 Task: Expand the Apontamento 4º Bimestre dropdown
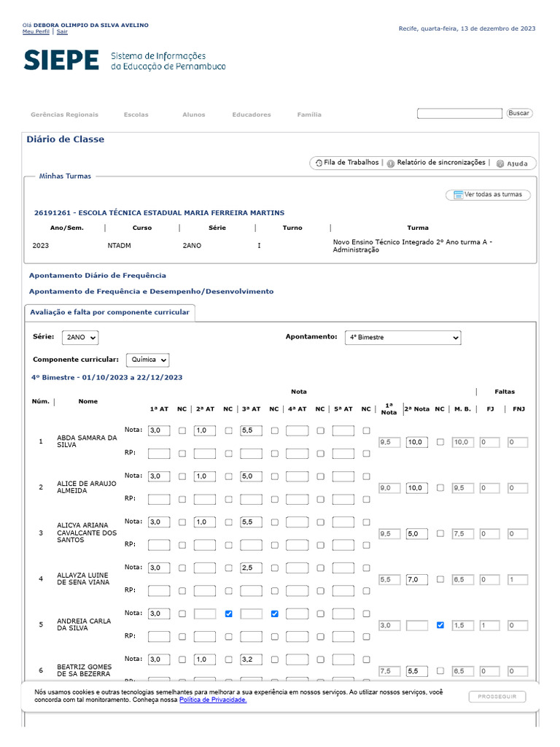coord(402,338)
